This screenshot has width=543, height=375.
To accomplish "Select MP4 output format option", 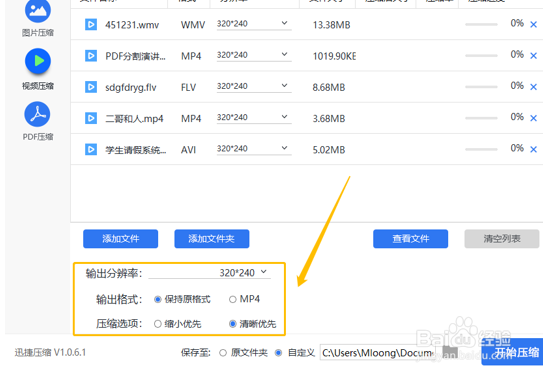I will coord(232,299).
